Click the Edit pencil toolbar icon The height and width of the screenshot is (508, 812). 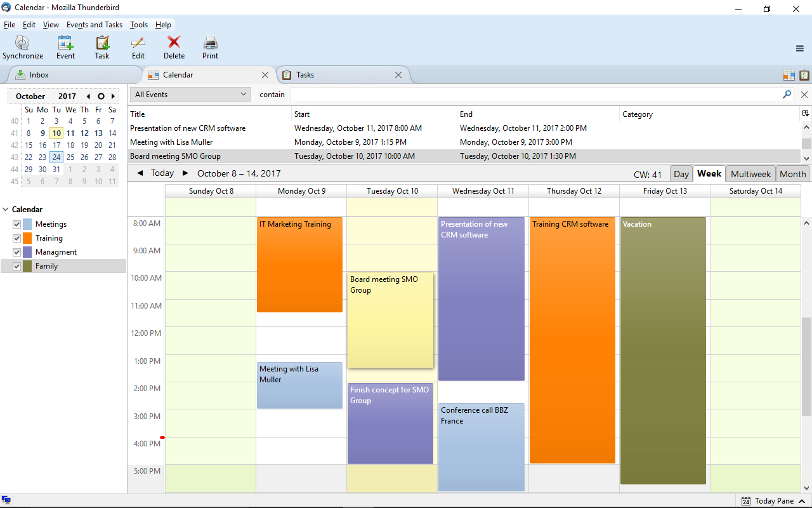click(138, 43)
